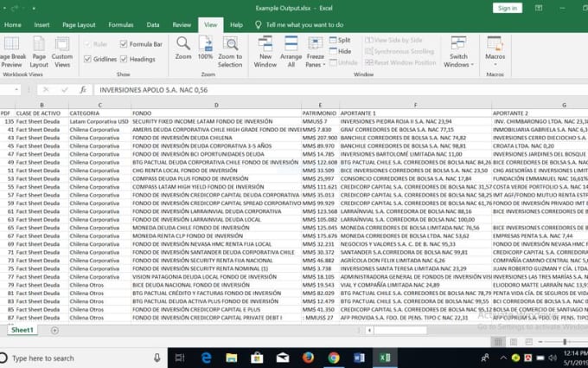Click the horizontal scrollbar track

[400, 331]
